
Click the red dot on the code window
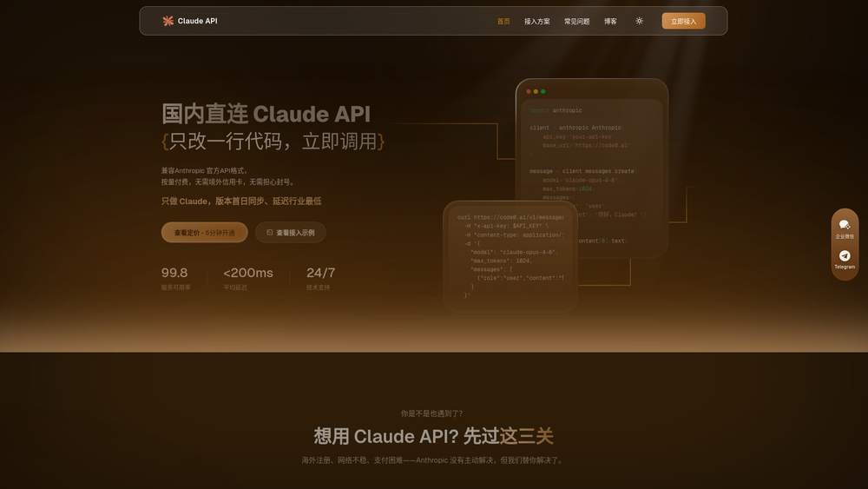[x=529, y=91]
